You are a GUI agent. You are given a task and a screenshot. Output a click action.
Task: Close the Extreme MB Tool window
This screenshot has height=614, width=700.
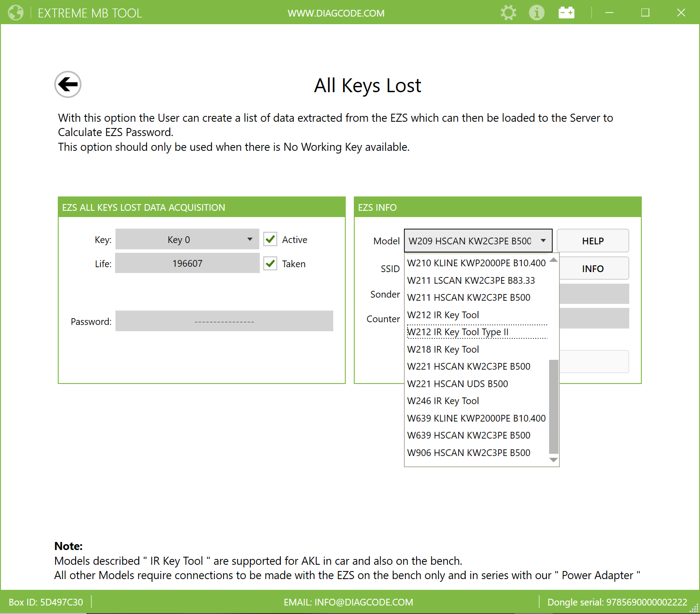[681, 13]
